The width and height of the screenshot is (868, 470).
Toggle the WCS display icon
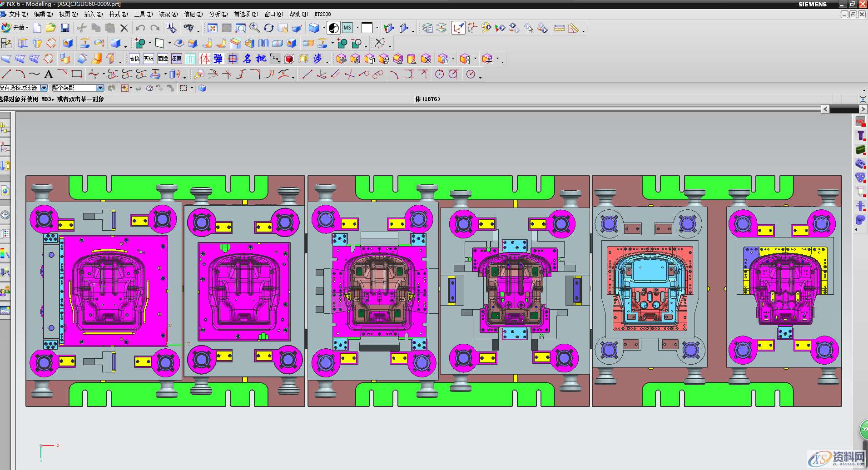(x=458, y=28)
